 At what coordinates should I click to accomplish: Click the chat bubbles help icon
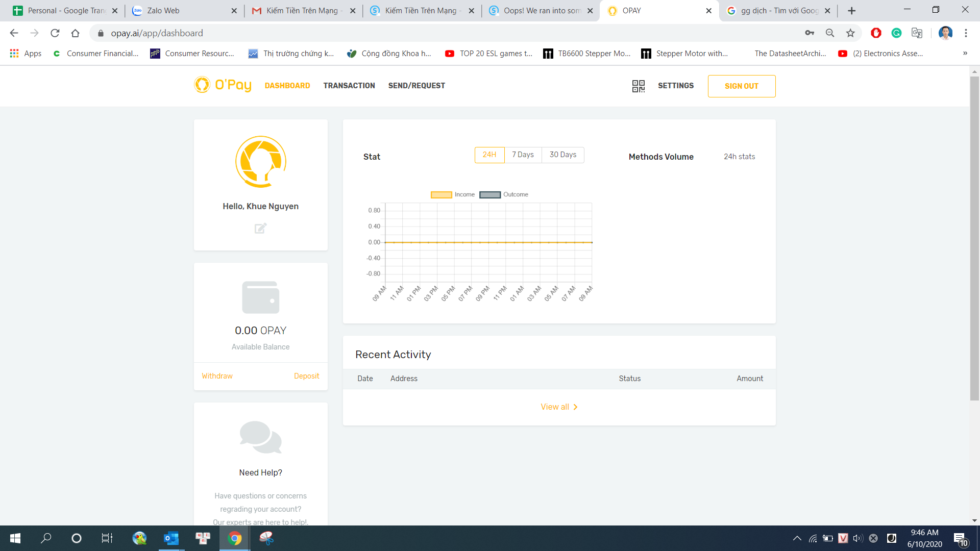(260, 437)
